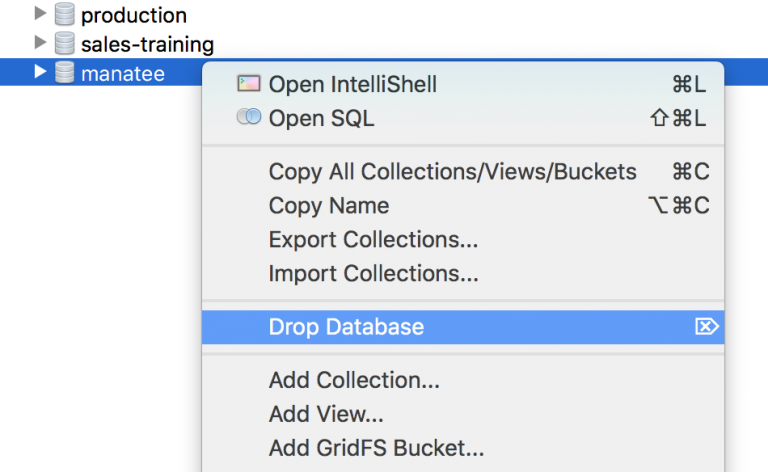Viewport: 768px width, 472px height.
Task: Click the IntelliShell terminal icon
Action: point(249,84)
